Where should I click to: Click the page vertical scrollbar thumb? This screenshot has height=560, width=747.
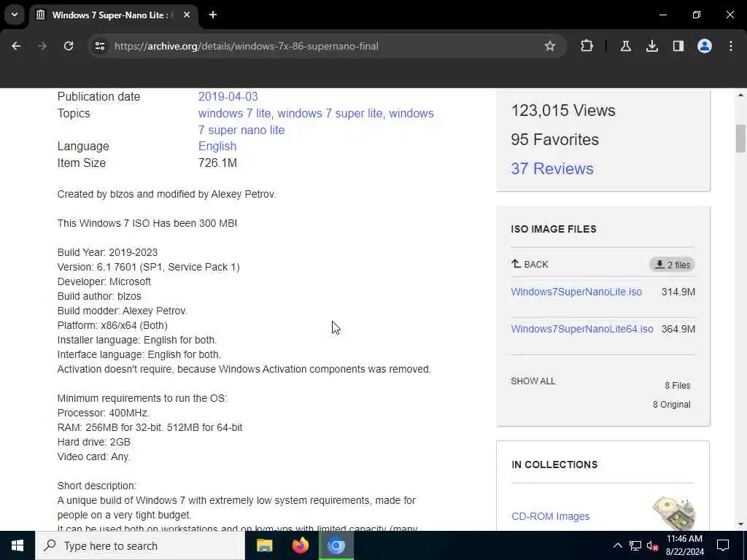740,139
